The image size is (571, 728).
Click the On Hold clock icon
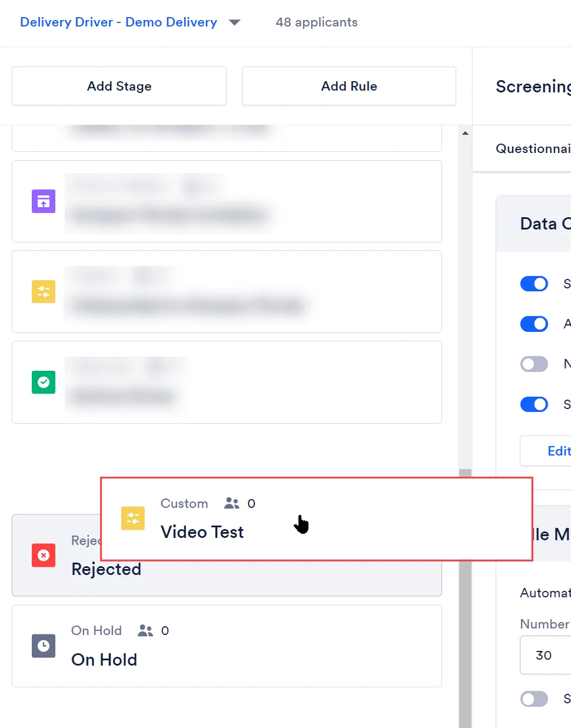44,646
